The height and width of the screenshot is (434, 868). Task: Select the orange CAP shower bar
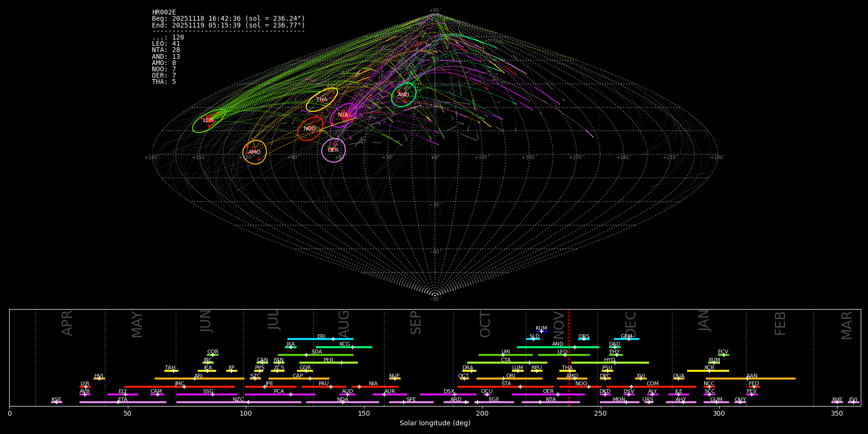point(299,379)
